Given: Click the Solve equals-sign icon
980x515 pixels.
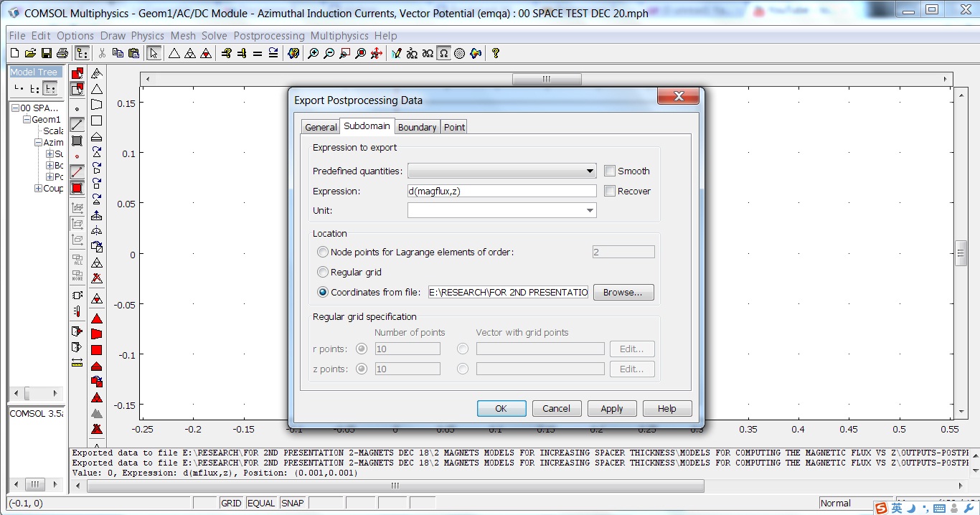Looking at the screenshot, I should (x=258, y=53).
